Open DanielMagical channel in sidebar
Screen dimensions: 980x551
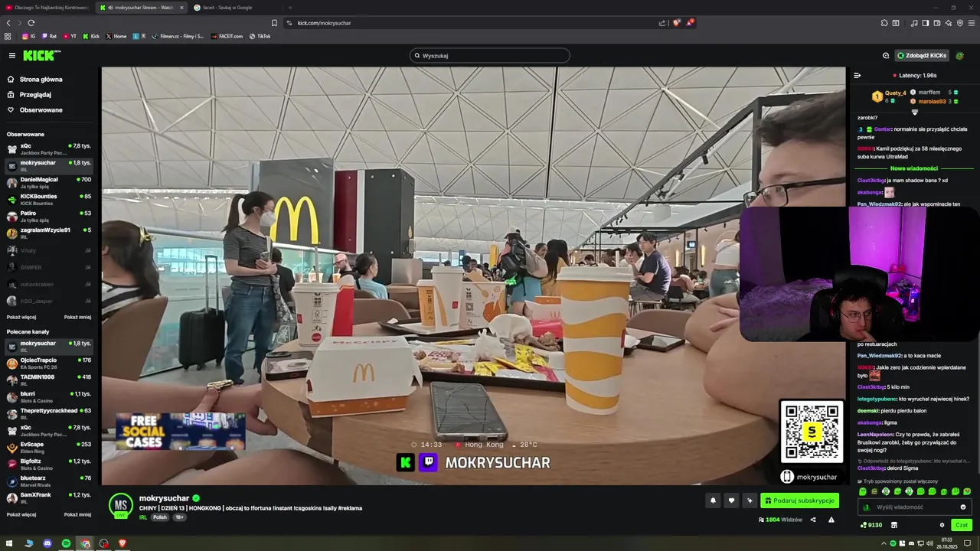(49, 182)
